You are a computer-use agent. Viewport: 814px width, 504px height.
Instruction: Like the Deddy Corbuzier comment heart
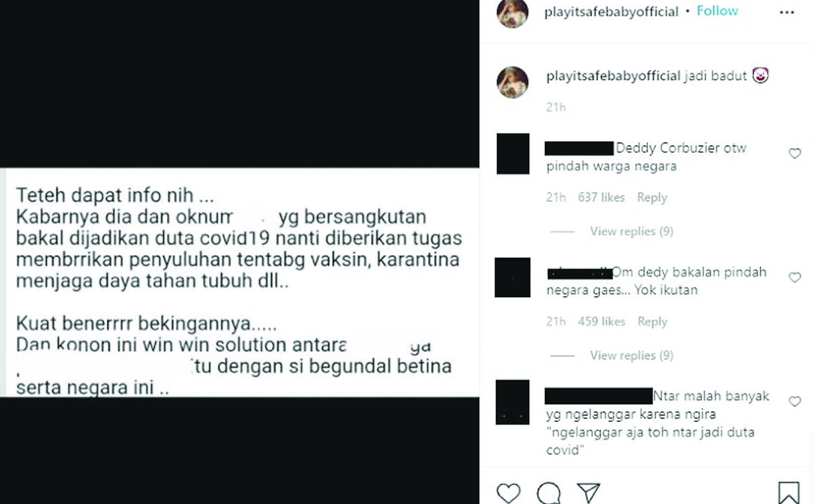(x=794, y=154)
